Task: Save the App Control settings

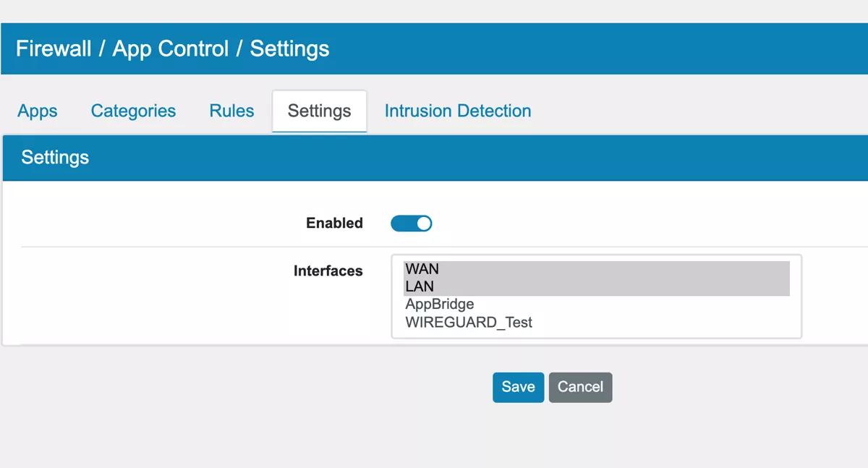Action: [518, 387]
